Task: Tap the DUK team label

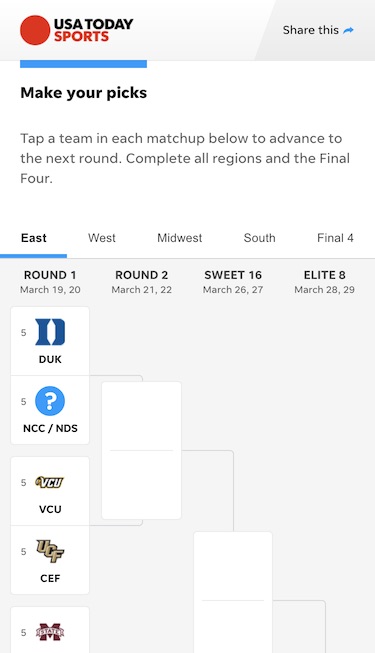Action: tap(50, 359)
